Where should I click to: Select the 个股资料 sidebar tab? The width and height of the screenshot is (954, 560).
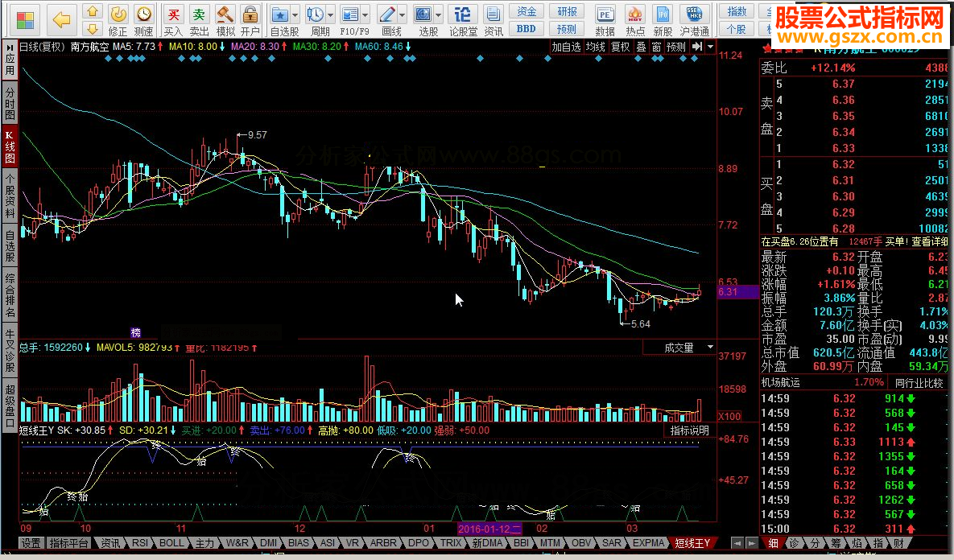pos(10,196)
